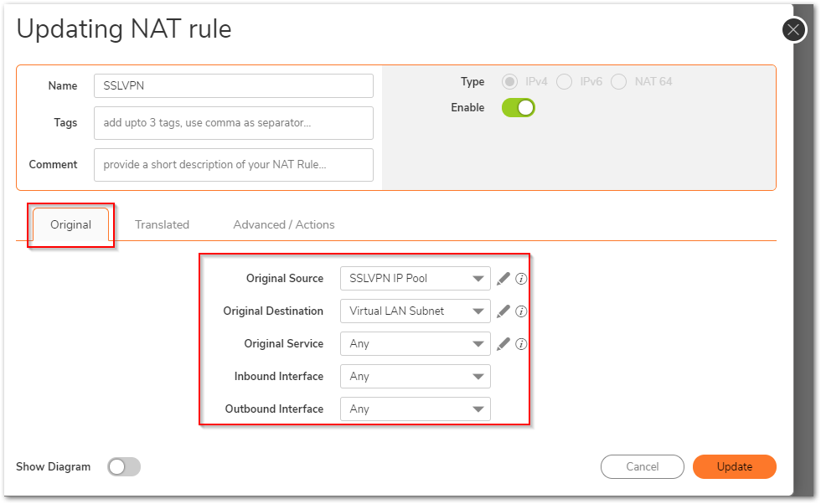
Task: Open the Advanced / Actions tab
Action: 284,224
